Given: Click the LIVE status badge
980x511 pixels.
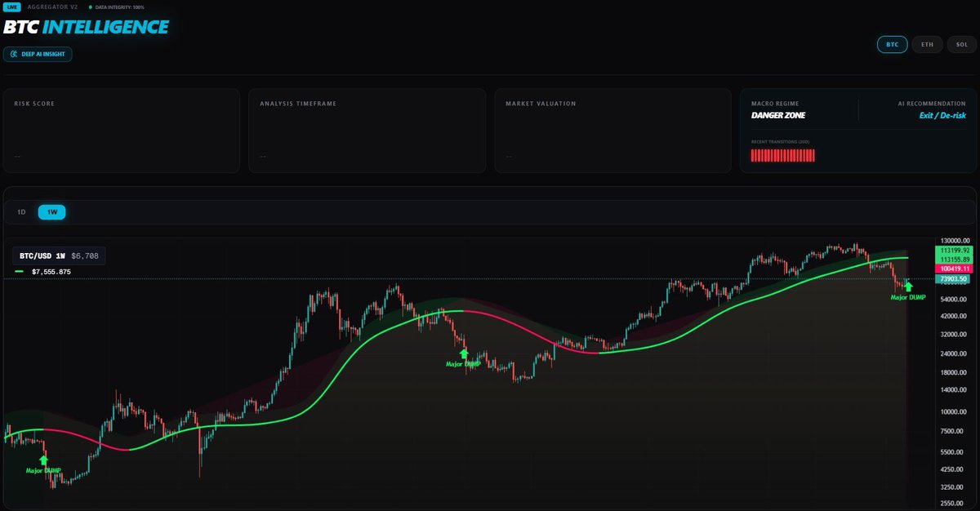Looking at the screenshot, I should click(x=12, y=7).
